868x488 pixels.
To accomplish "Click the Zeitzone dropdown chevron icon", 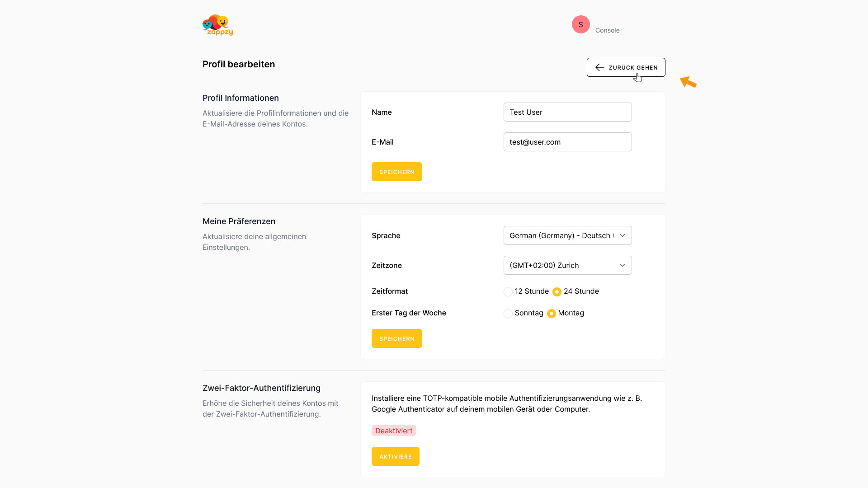I will (622, 265).
